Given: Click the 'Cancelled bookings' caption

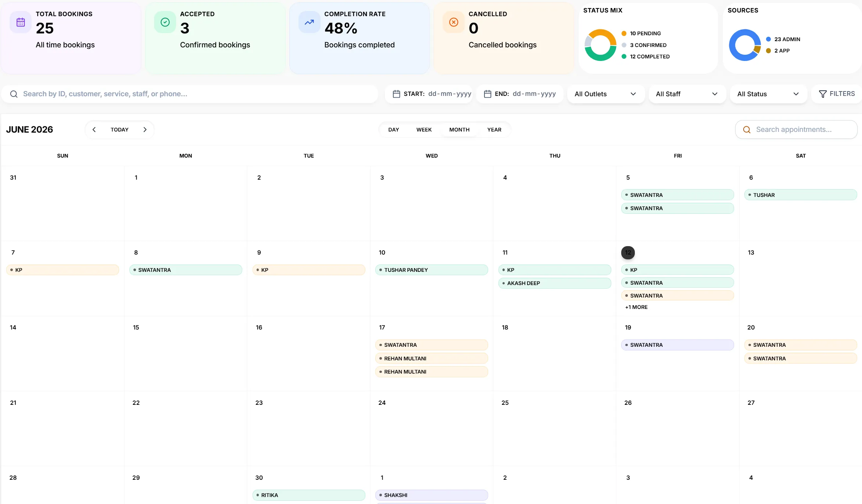Looking at the screenshot, I should tap(502, 45).
